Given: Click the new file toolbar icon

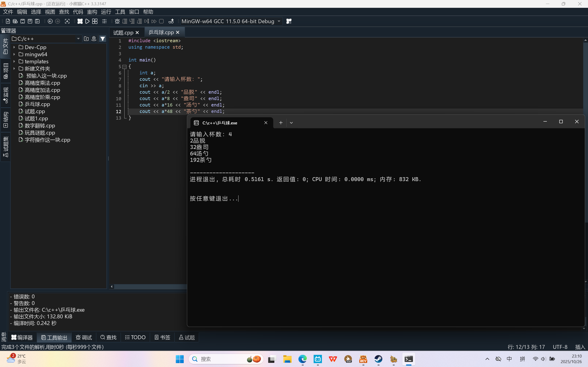Looking at the screenshot, I should pos(8,21).
